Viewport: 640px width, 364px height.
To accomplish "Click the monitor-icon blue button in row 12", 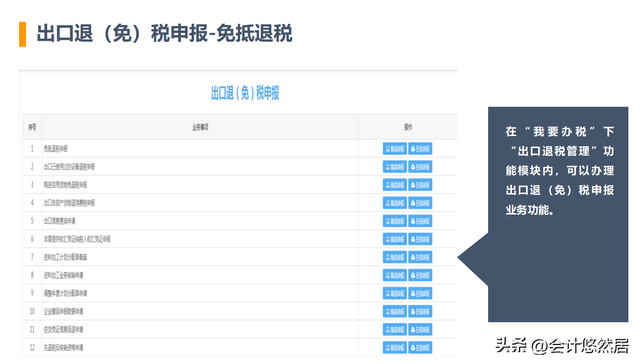I will pyautogui.click(x=394, y=348).
